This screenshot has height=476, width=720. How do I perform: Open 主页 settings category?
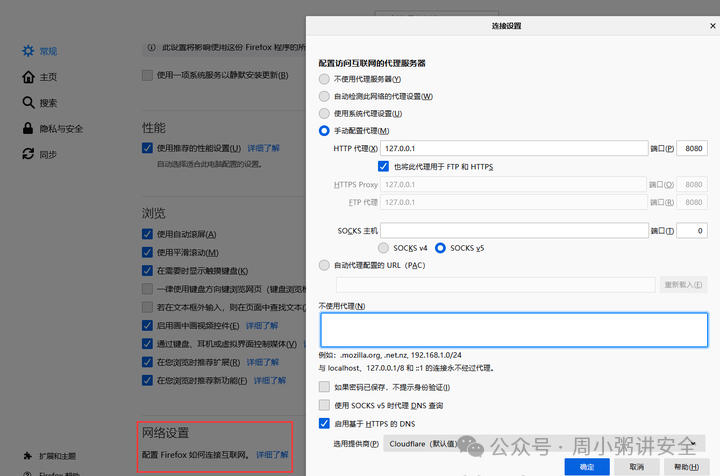coord(48,77)
